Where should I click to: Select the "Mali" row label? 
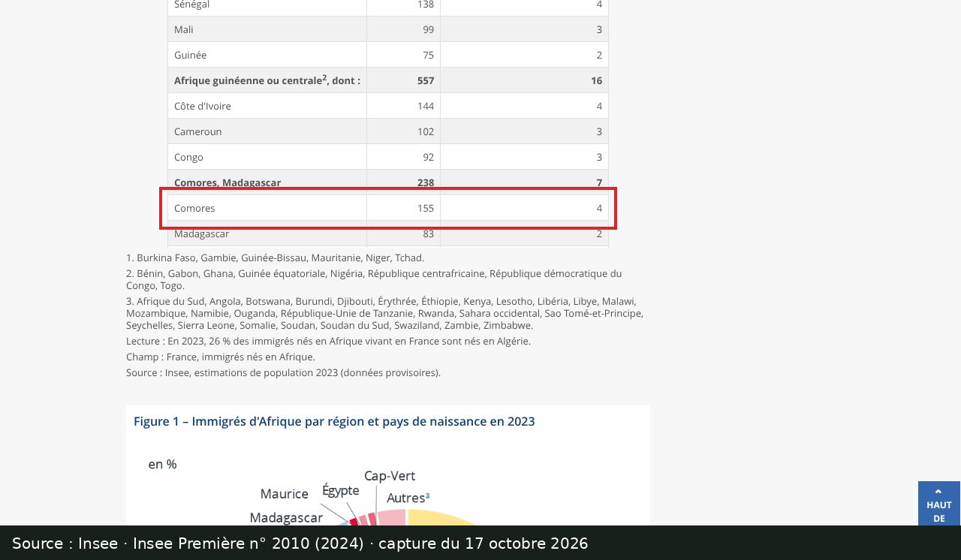(184, 29)
